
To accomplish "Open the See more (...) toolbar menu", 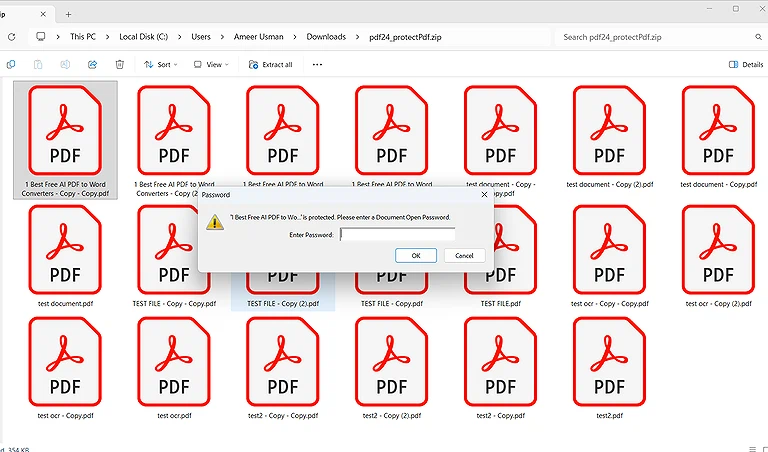I will point(317,65).
